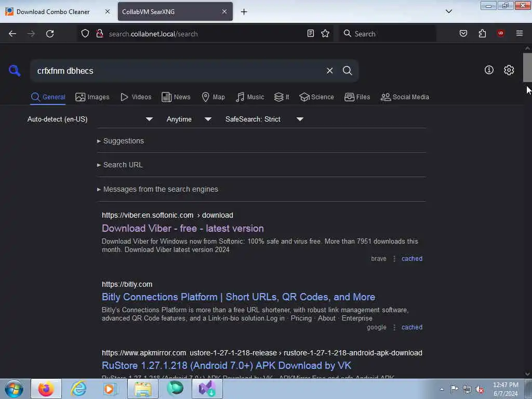
Task: Open the Windows Start menu
Action: pyautogui.click(x=14, y=389)
